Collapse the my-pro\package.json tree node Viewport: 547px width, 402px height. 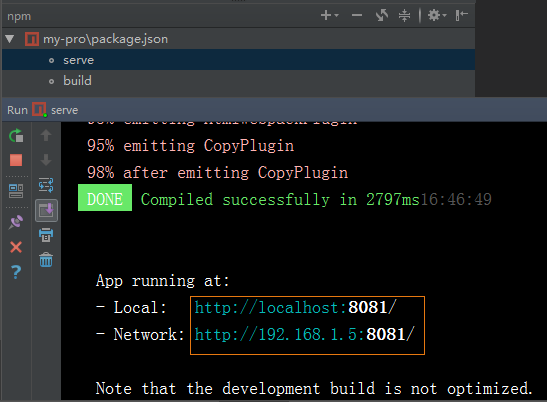tap(10, 39)
